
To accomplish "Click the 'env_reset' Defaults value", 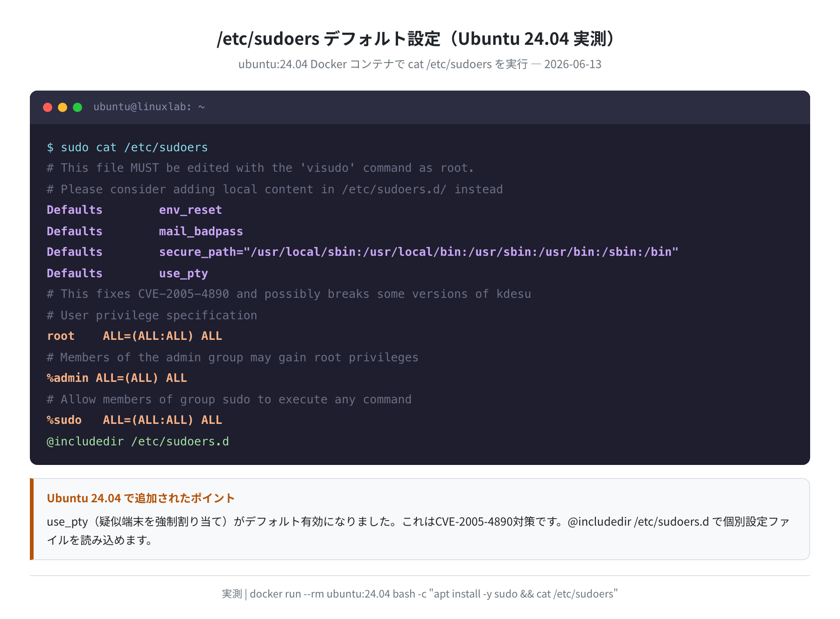I will click(190, 210).
